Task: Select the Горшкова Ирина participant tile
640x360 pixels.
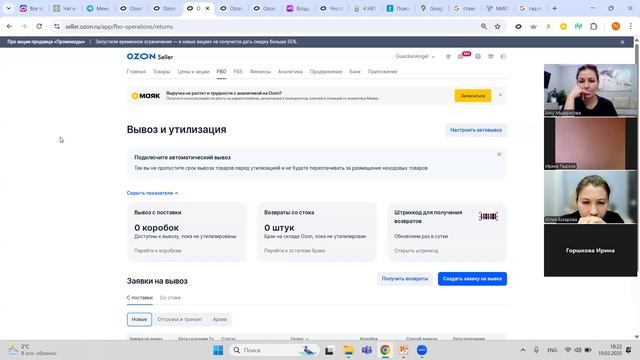Action: coord(590,250)
